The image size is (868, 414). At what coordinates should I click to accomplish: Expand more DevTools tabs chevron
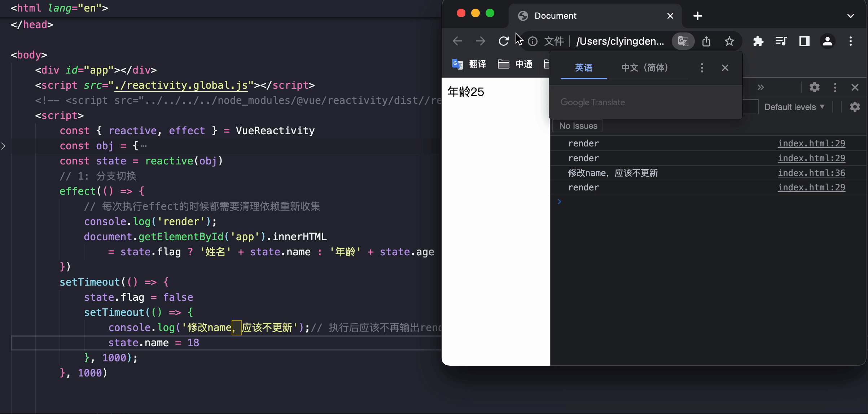pos(760,87)
